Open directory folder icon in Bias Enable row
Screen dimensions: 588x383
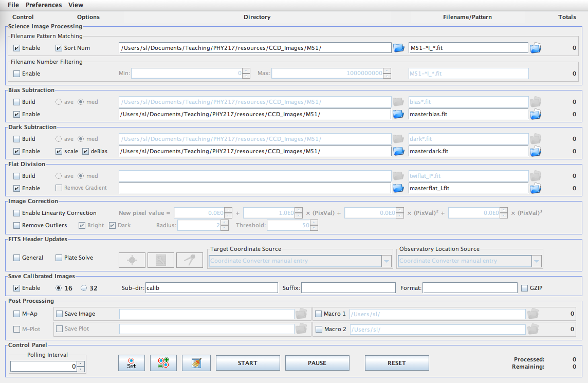[398, 114]
